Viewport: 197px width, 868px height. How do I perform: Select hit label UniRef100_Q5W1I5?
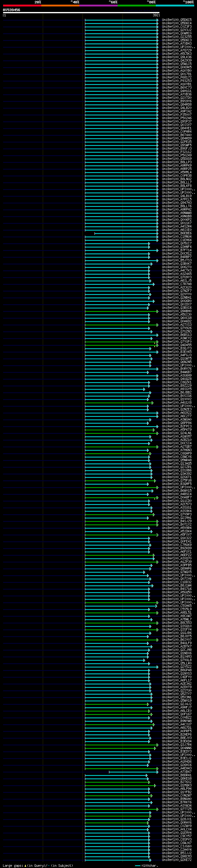click(x=177, y=64)
